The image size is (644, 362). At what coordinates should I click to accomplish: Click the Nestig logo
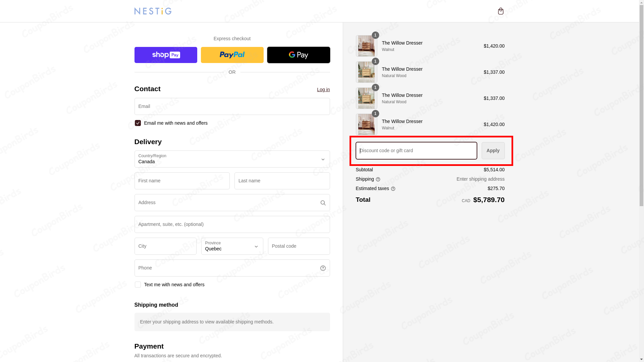tap(153, 11)
